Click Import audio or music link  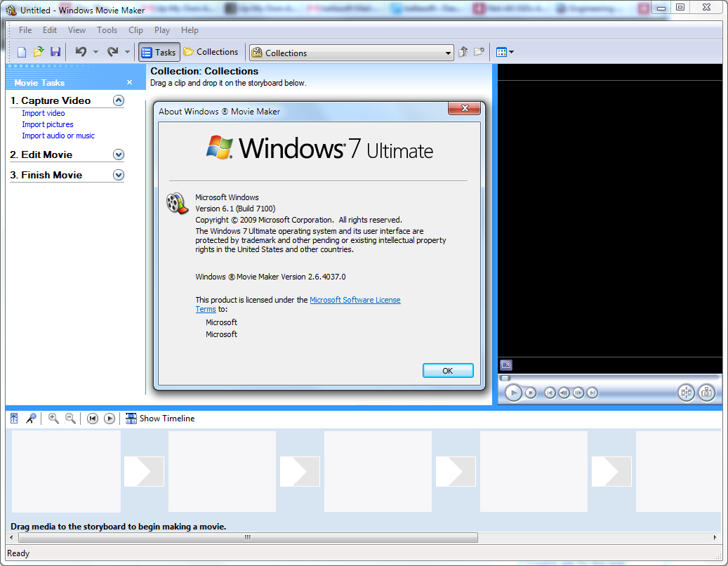[58, 136]
